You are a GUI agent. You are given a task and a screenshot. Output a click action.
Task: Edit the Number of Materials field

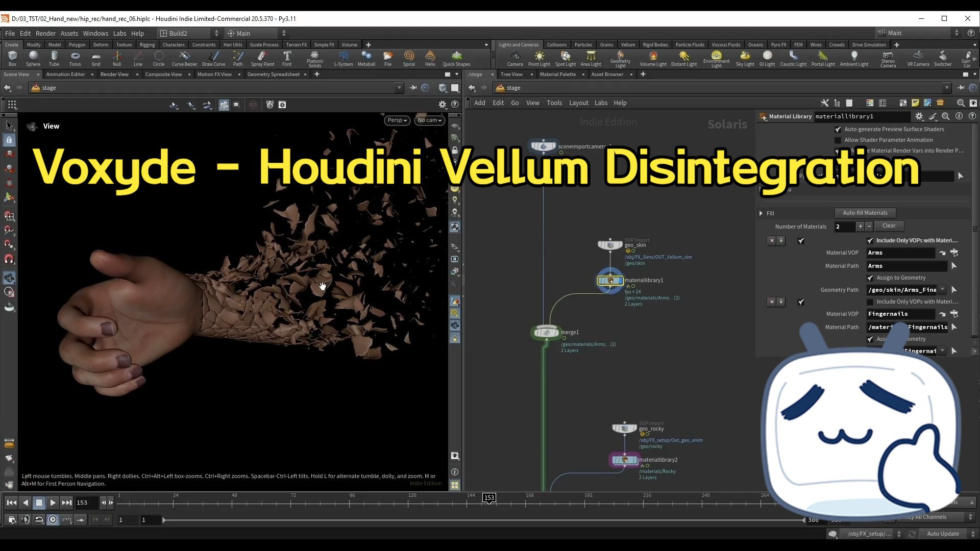pos(845,227)
